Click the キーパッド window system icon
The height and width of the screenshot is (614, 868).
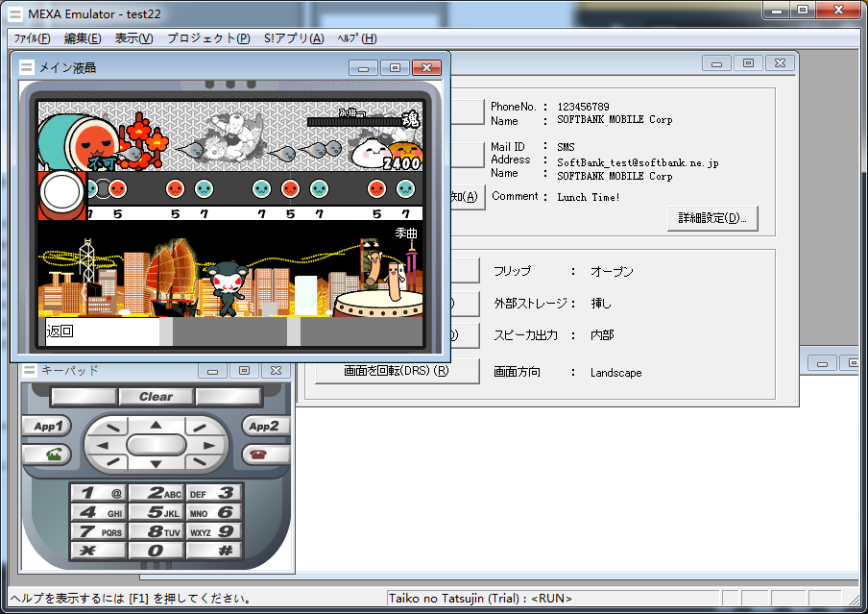[30, 370]
